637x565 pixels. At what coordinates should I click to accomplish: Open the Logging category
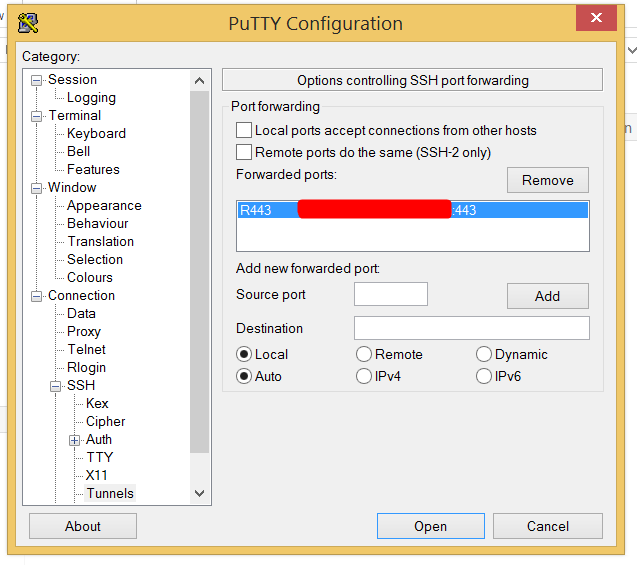(91, 98)
